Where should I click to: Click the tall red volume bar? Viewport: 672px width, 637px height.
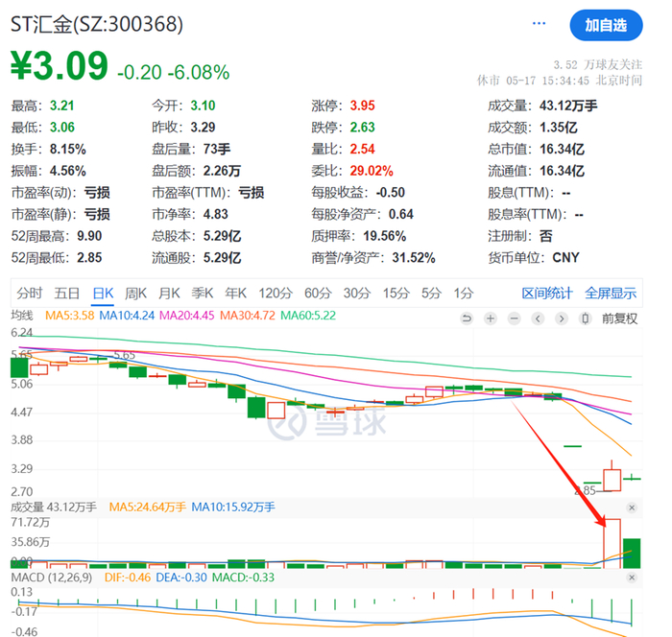pyautogui.click(x=612, y=544)
